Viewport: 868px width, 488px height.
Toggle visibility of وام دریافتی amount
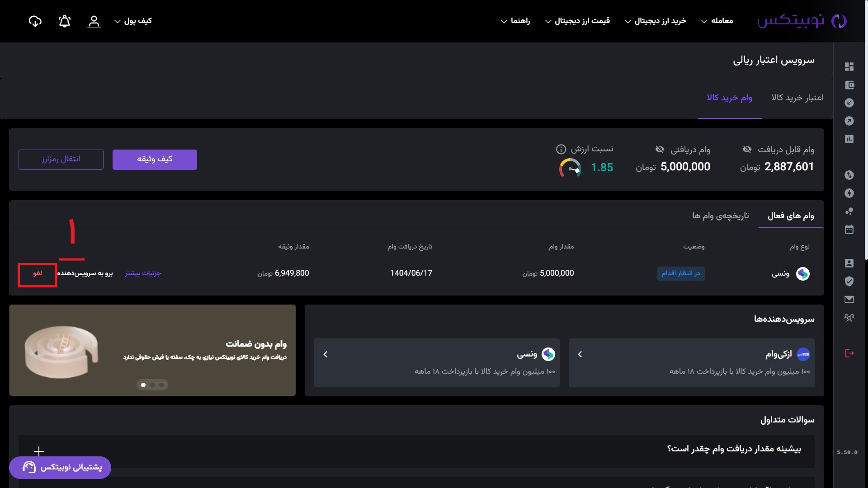tap(660, 149)
